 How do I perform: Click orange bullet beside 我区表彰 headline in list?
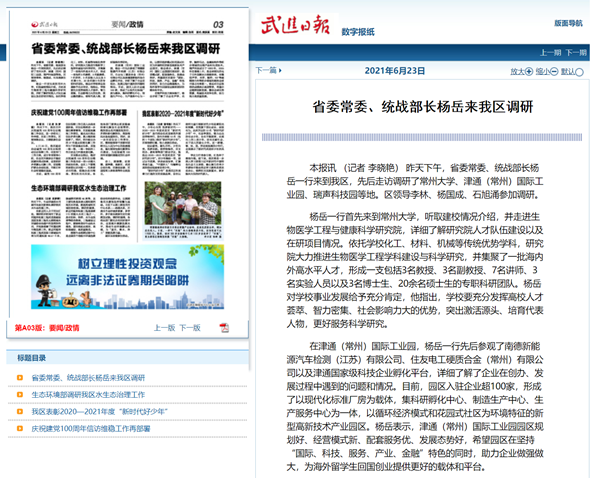21,411
